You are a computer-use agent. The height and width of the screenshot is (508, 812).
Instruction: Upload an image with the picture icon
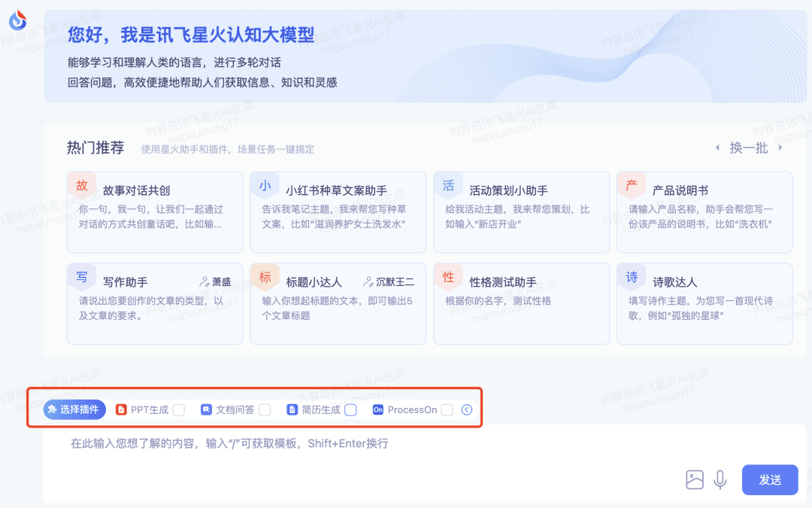695,479
